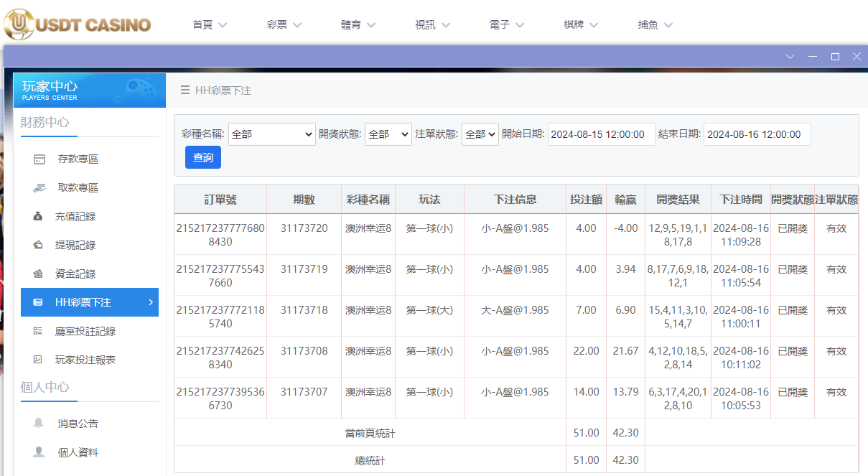
Task: Click the 消息公告 notification bell icon
Action: (39, 423)
